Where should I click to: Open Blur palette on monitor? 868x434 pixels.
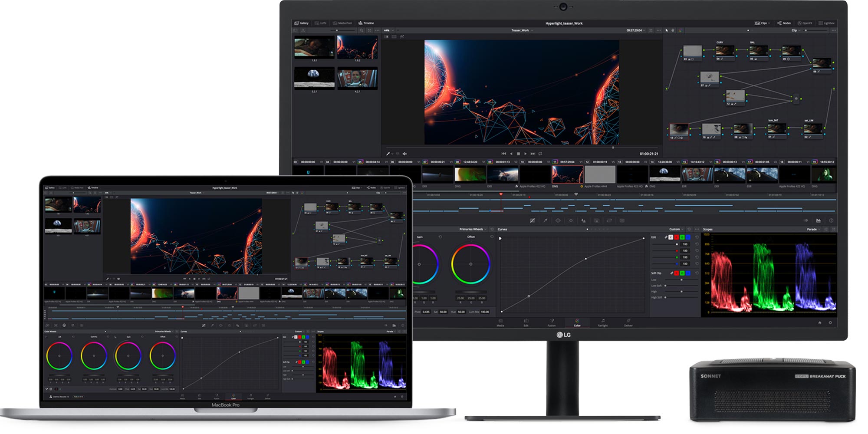click(583, 220)
